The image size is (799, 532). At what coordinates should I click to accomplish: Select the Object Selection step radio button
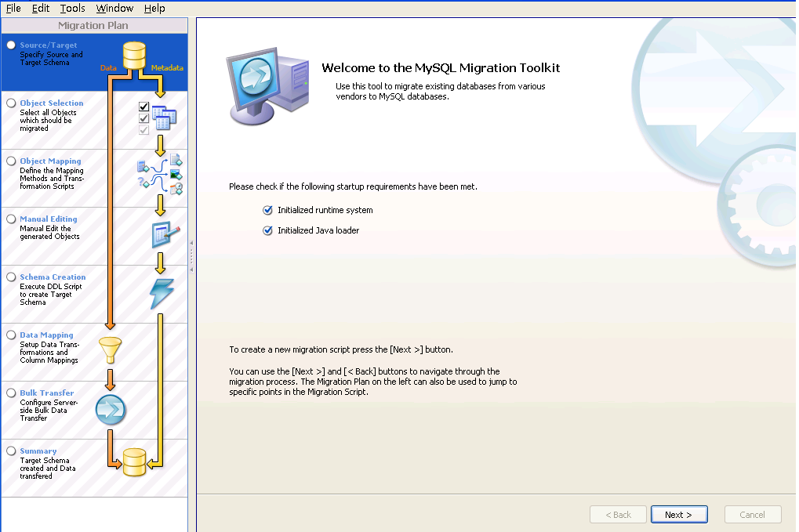[x=11, y=103]
